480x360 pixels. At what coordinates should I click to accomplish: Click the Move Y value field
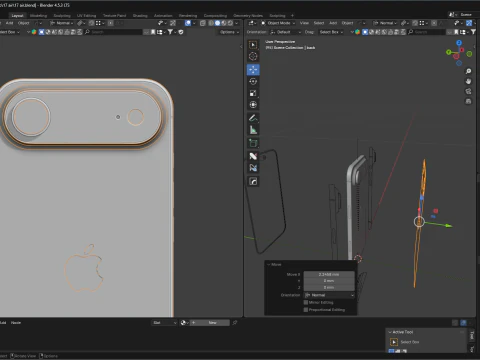pyautogui.click(x=329, y=281)
